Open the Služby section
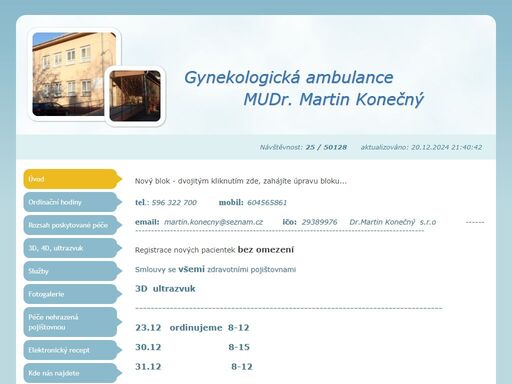The height and width of the screenshot is (384, 512). [x=72, y=271]
